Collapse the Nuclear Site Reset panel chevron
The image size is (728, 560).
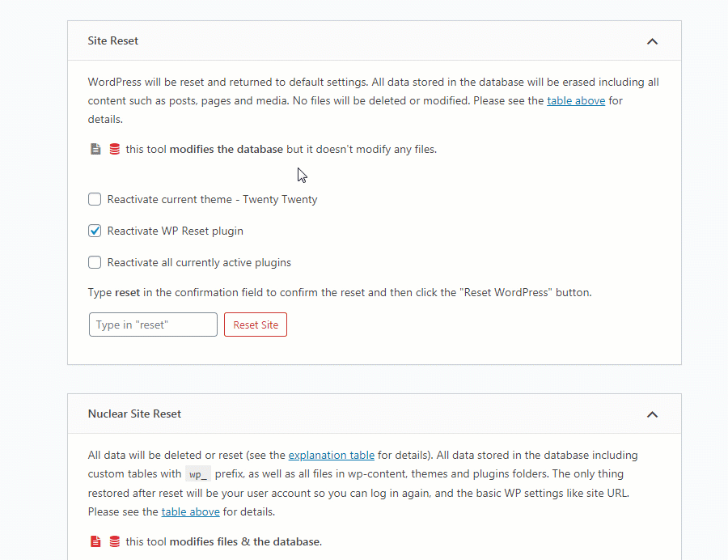pyautogui.click(x=652, y=414)
